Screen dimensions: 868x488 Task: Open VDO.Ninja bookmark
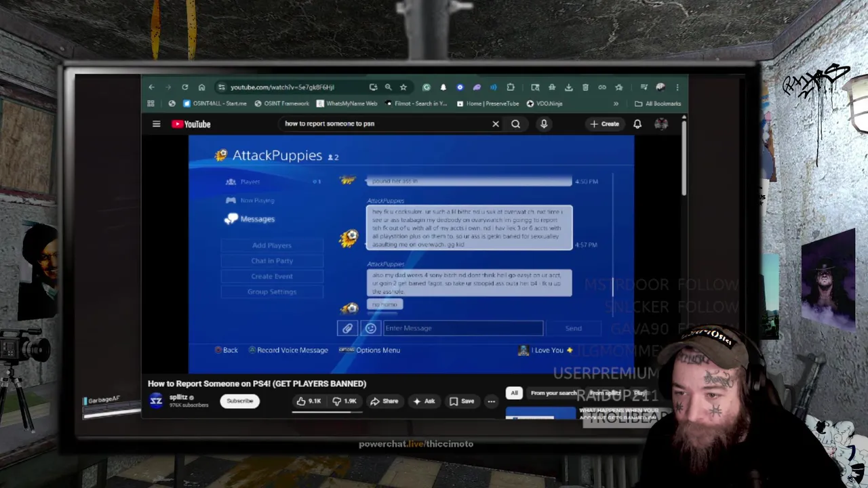pos(545,104)
